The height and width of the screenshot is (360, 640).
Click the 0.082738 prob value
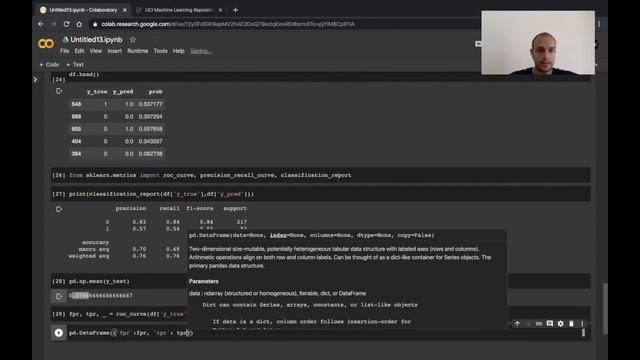(x=150, y=153)
